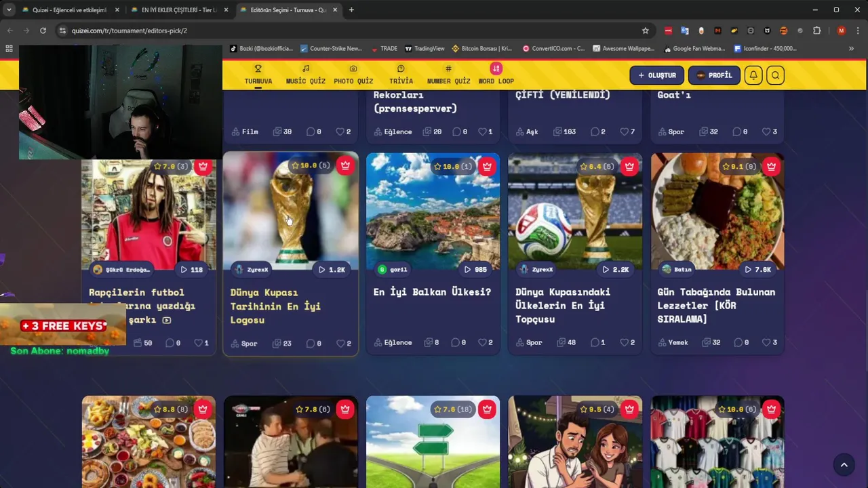
Task: Click the Oluştur create button
Action: tap(656, 75)
